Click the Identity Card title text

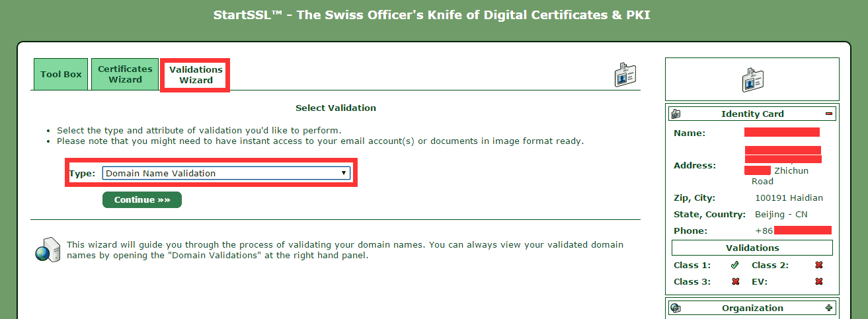(752, 114)
